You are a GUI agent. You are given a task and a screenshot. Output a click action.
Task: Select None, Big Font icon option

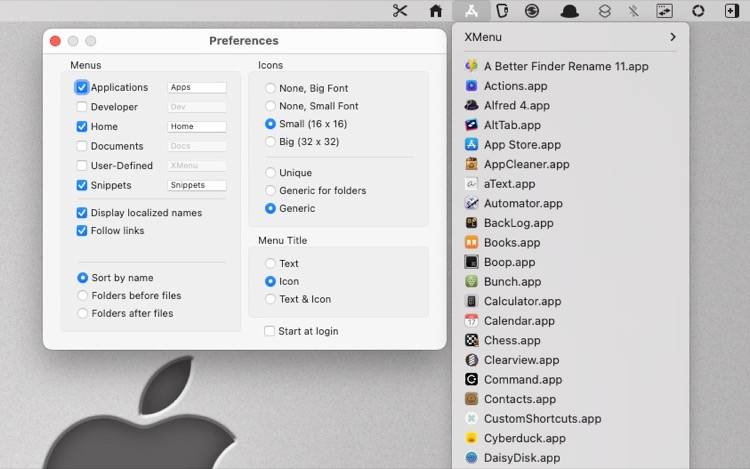270,88
